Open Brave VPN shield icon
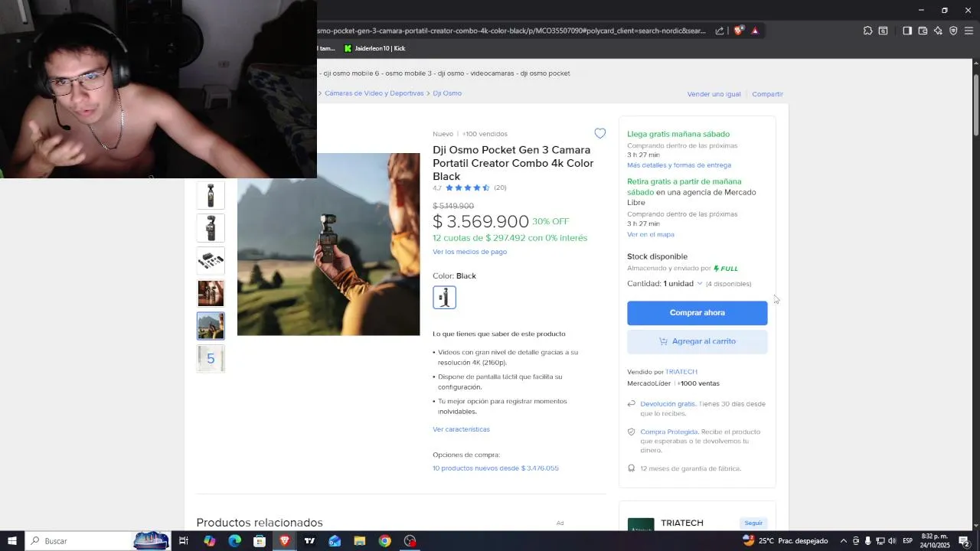This screenshot has height=551, width=980. click(953, 31)
